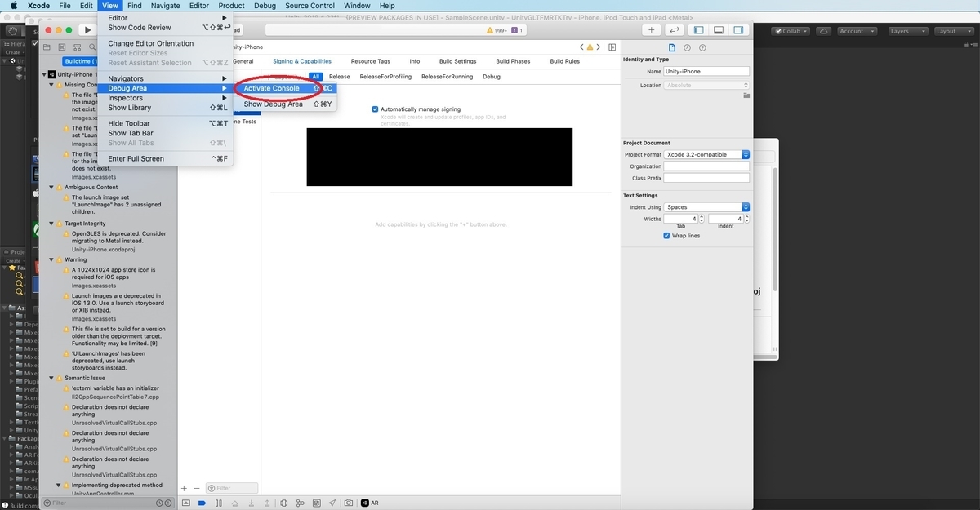
Task: Click the Library plus button in Xcode toolbar
Action: tap(652, 30)
